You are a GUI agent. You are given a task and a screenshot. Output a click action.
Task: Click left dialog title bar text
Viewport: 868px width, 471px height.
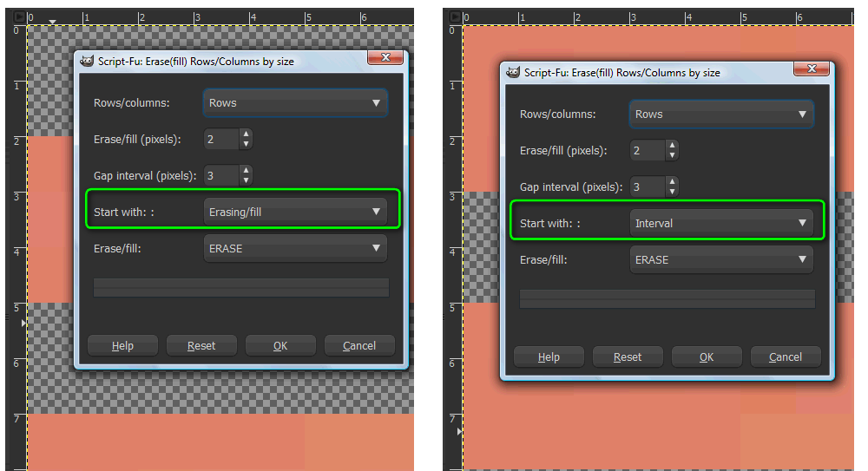tap(196, 62)
